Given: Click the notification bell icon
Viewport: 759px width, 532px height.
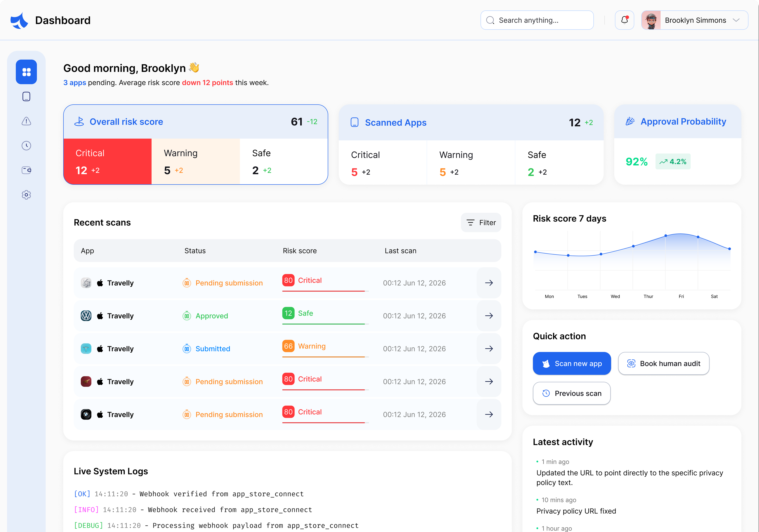Looking at the screenshot, I should pyautogui.click(x=624, y=20).
